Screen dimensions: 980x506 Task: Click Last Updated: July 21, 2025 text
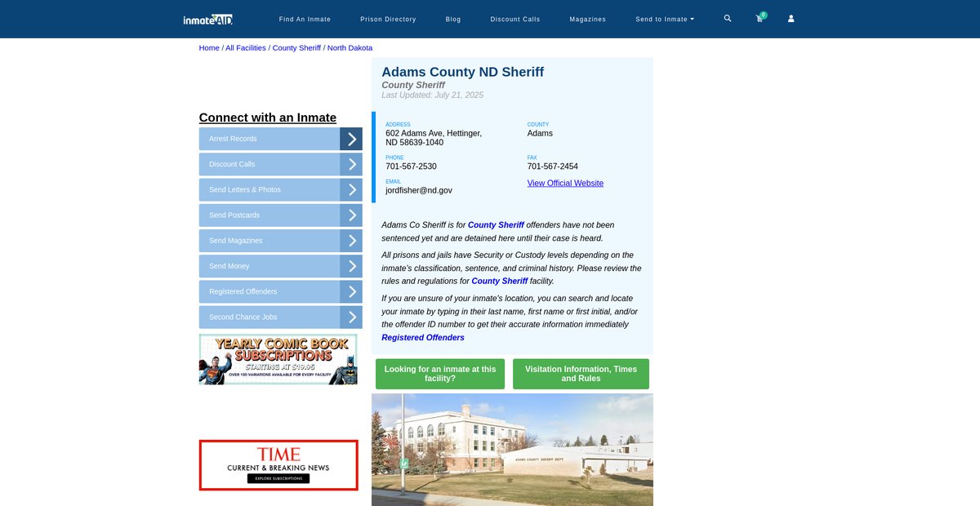[x=433, y=95]
